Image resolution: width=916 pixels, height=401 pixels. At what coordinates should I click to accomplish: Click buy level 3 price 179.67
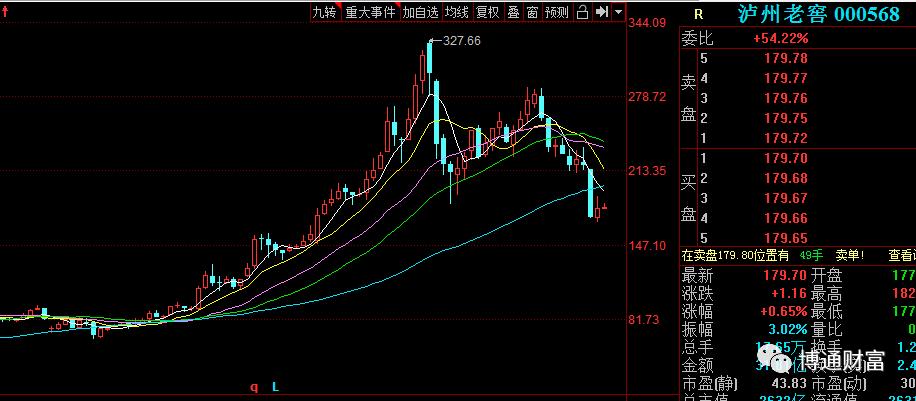tap(786, 199)
